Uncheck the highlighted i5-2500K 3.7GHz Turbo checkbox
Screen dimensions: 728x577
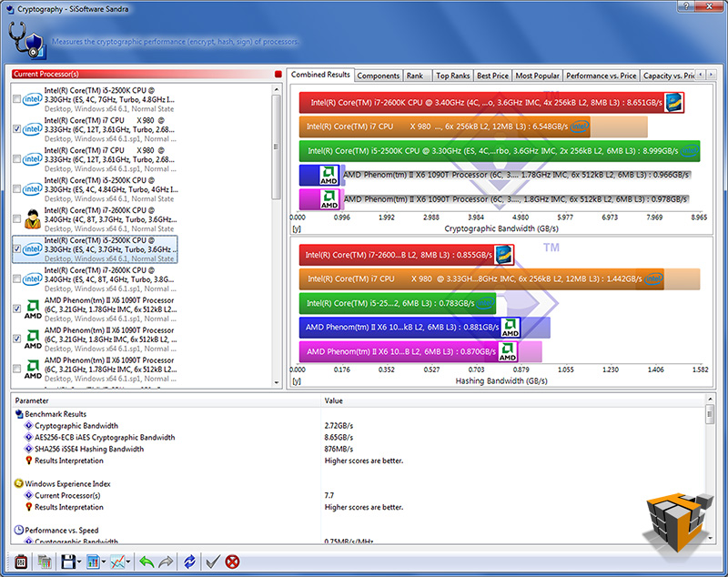click(x=16, y=248)
